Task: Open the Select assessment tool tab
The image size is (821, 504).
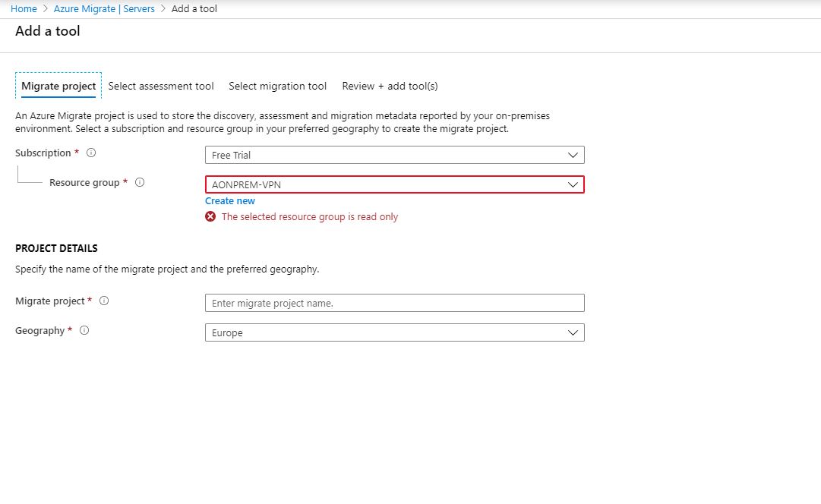Action: pos(161,87)
